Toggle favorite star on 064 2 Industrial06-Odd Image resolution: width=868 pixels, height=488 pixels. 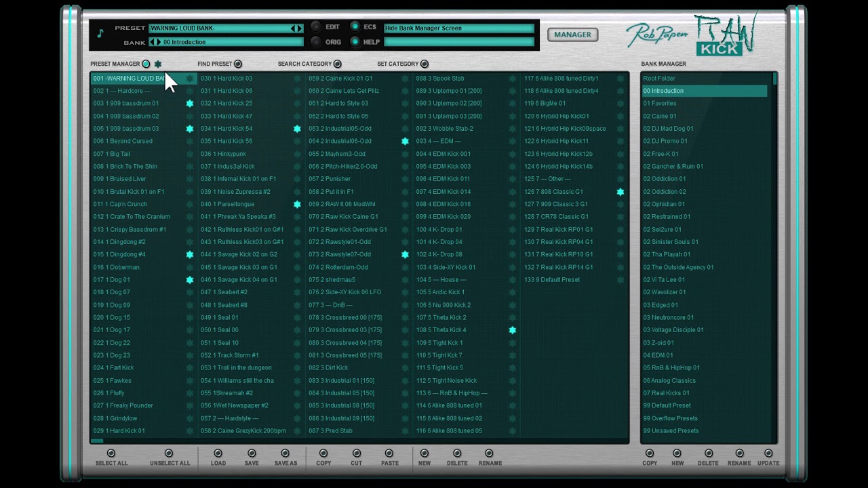(x=405, y=142)
